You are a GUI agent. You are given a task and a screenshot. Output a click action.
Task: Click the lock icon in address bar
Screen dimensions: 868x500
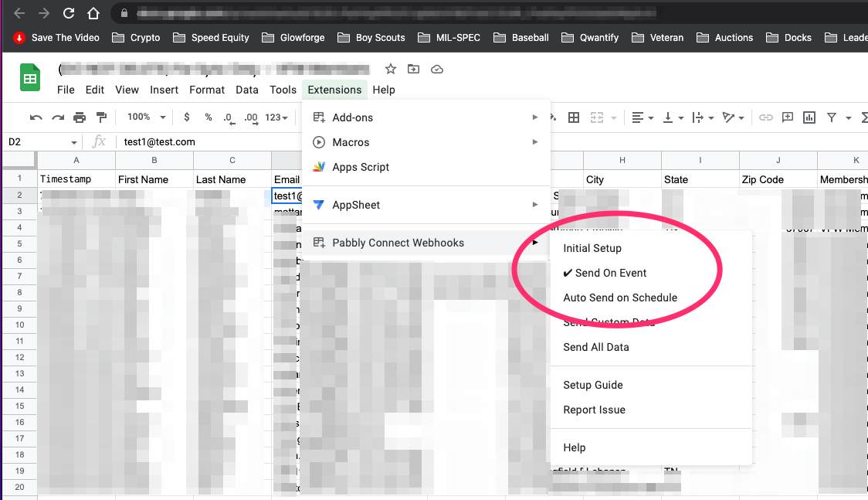pyautogui.click(x=124, y=12)
